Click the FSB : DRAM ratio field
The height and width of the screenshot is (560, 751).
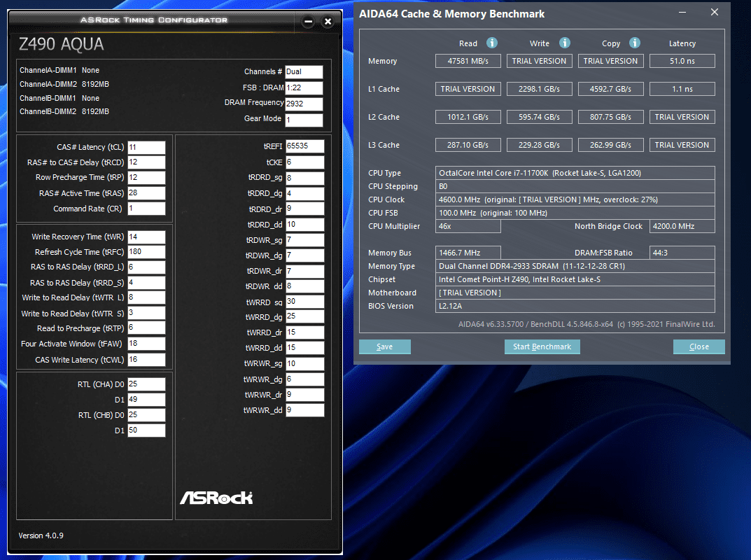pos(304,88)
